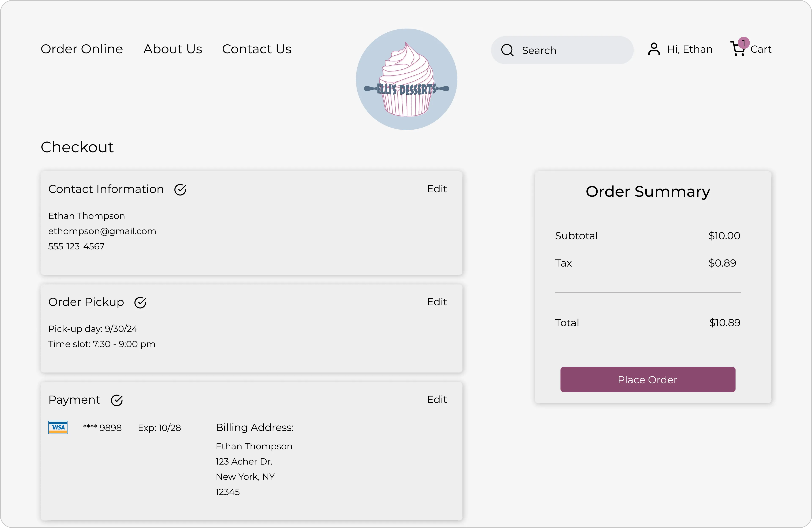
Task: Click into the Search field
Action: (562, 50)
